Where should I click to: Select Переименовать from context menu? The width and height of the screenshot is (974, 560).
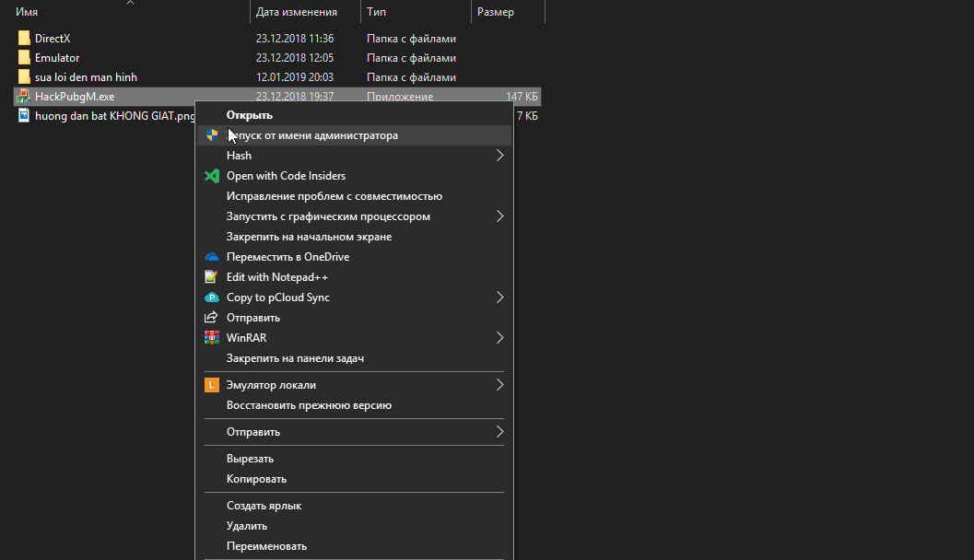click(354, 546)
